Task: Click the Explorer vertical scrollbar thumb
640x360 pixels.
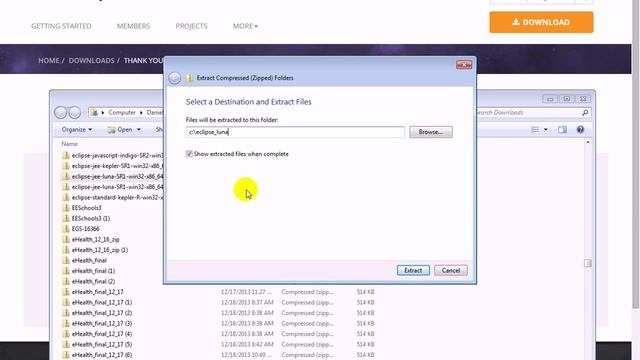Action: 588,263
